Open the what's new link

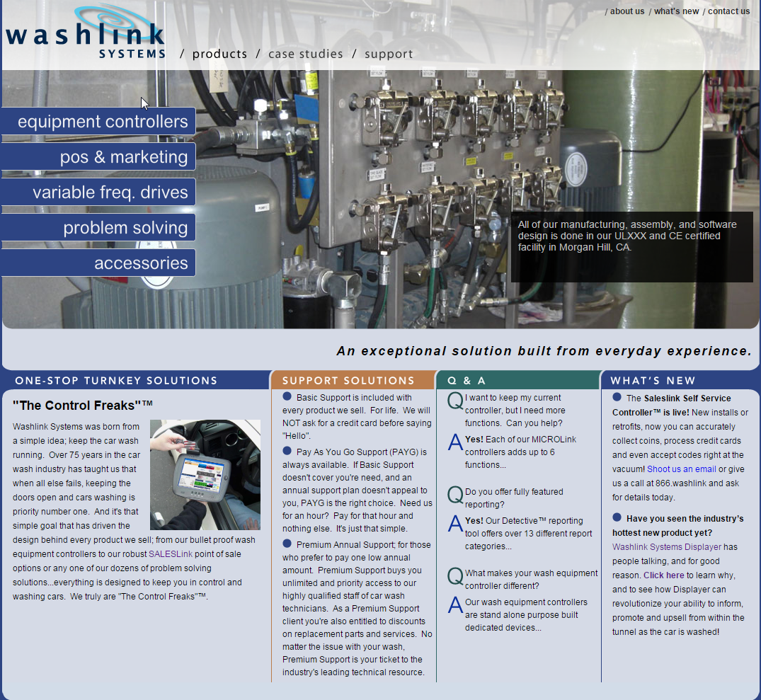pyautogui.click(x=677, y=11)
